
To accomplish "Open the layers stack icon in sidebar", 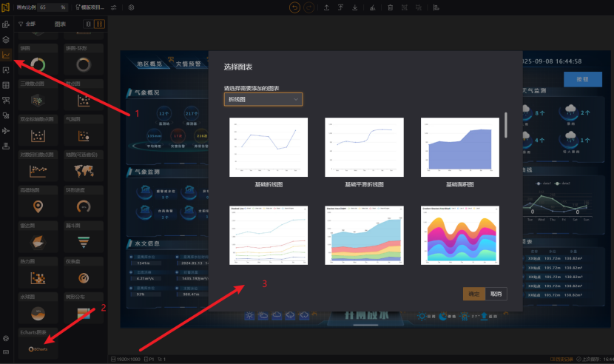I will click(x=6, y=39).
